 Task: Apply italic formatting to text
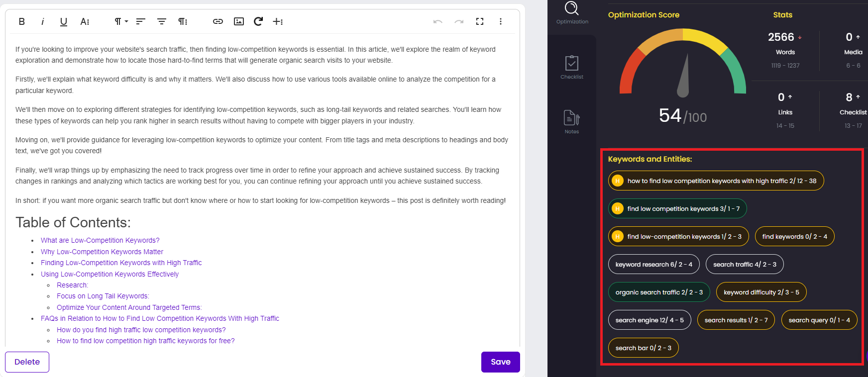tap(43, 21)
